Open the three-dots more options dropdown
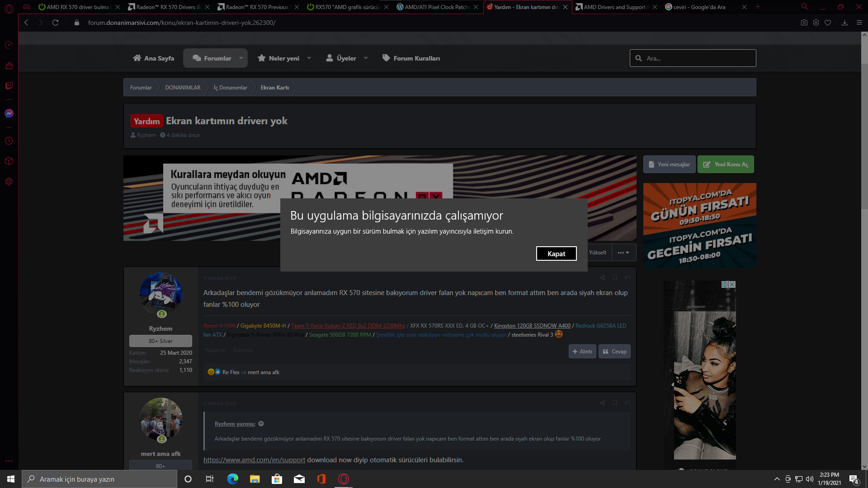This screenshot has height=488, width=868. 623,253
